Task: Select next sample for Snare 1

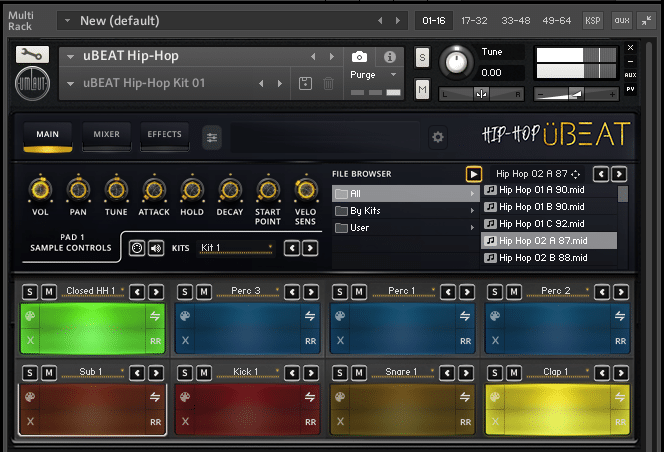Action: 466,373
